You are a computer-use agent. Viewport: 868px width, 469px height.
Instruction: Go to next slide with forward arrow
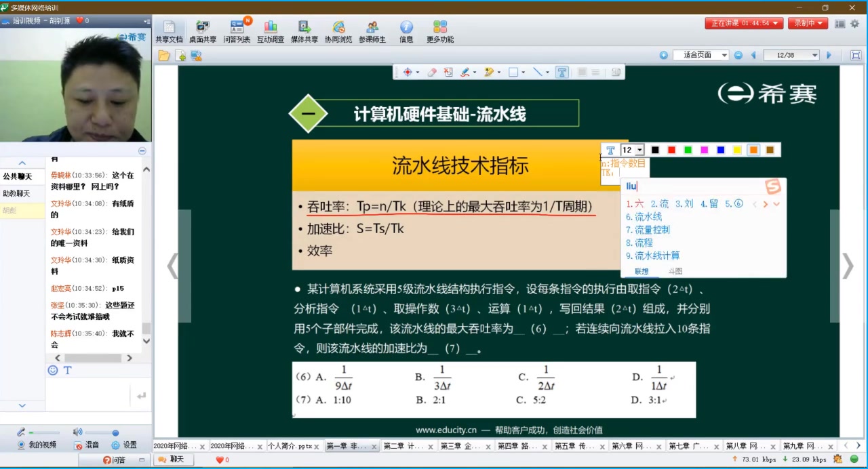click(829, 54)
